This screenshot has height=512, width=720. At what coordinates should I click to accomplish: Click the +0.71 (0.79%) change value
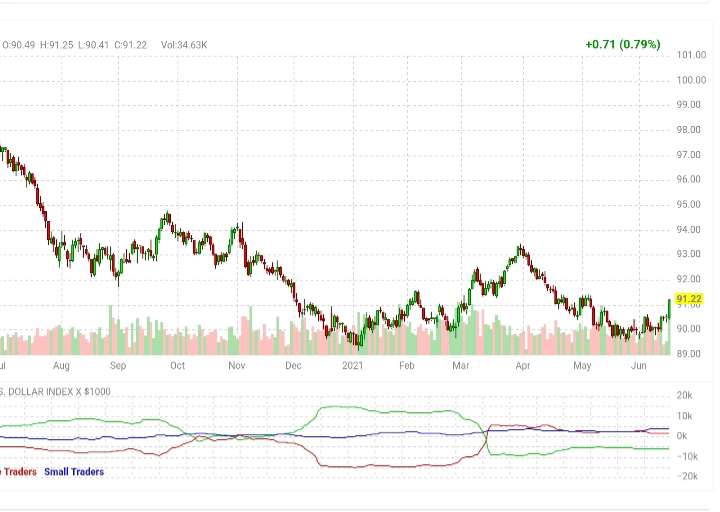[x=623, y=44]
